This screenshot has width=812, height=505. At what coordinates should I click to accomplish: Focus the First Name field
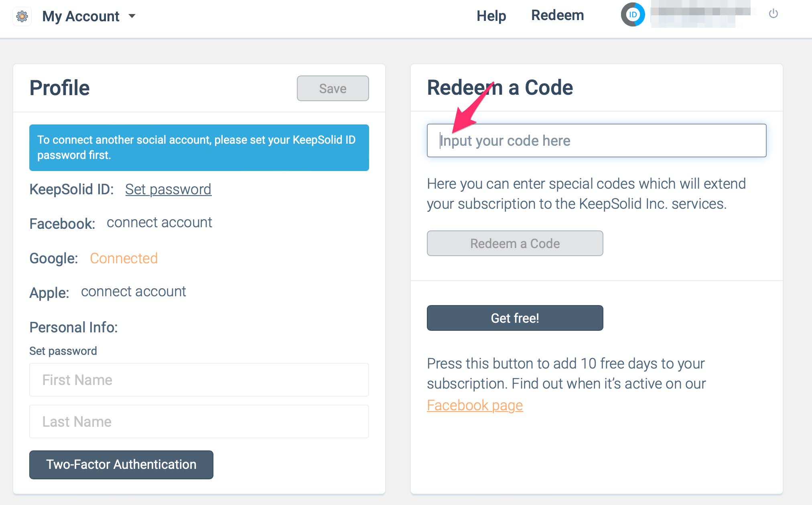click(199, 380)
